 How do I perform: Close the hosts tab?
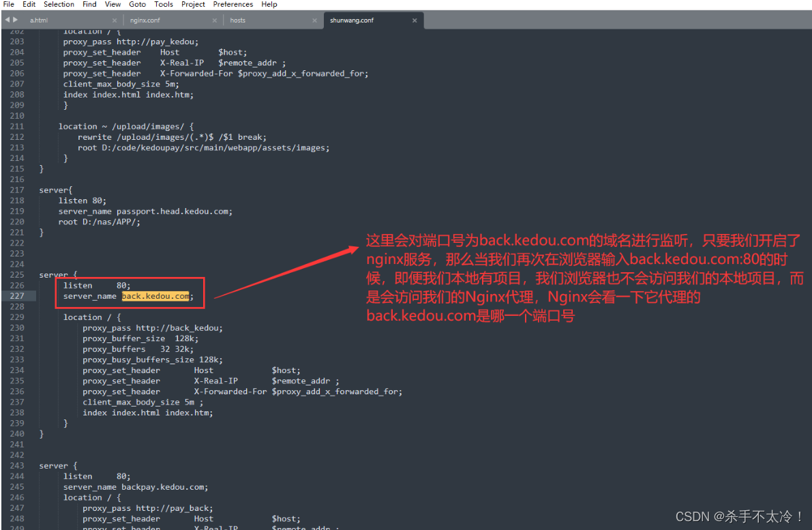314,20
